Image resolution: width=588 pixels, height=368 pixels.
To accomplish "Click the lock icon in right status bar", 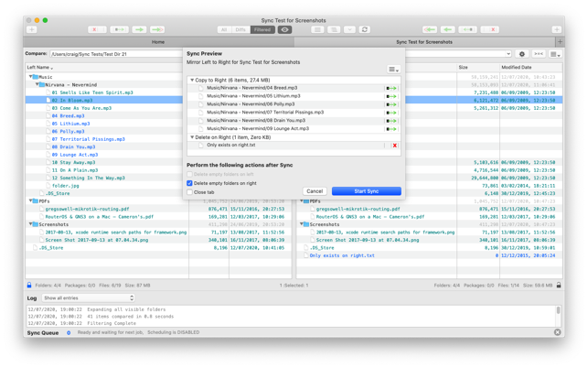I will pyautogui.click(x=559, y=286).
